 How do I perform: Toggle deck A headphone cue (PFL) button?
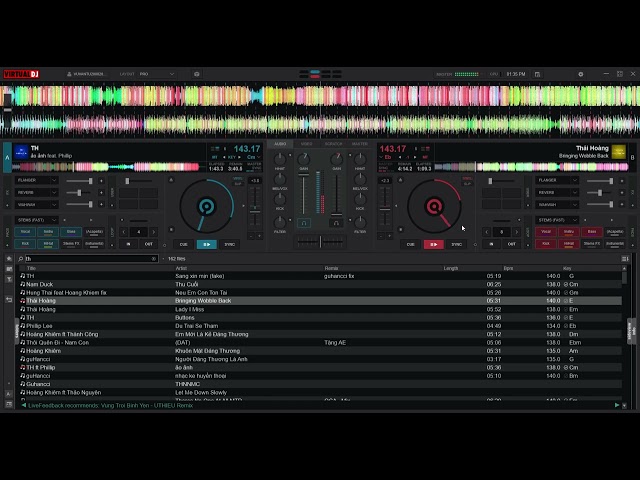click(x=304, y=223)
